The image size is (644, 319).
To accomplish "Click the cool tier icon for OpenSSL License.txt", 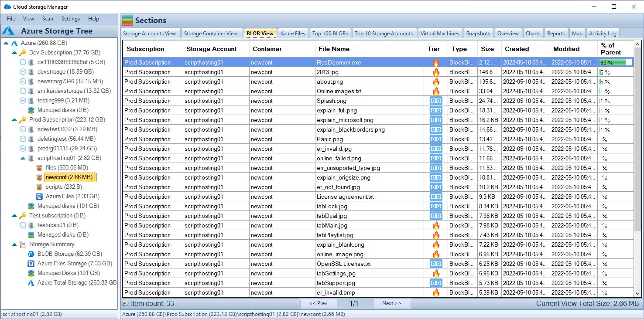I will [x=435, y=264].
